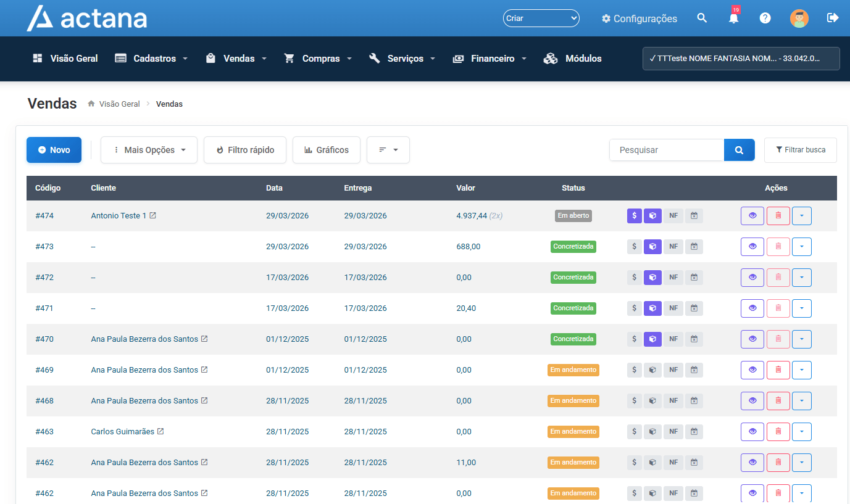Viewport: 850px width, 504px height.
Task: Open the Compras menu
Action: (x=318, y=59)
